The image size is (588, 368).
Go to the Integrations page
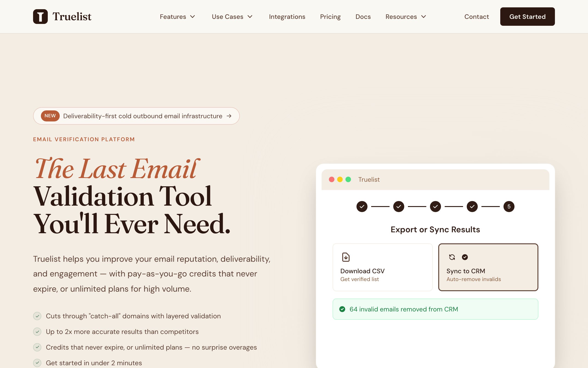coord(287,17)
